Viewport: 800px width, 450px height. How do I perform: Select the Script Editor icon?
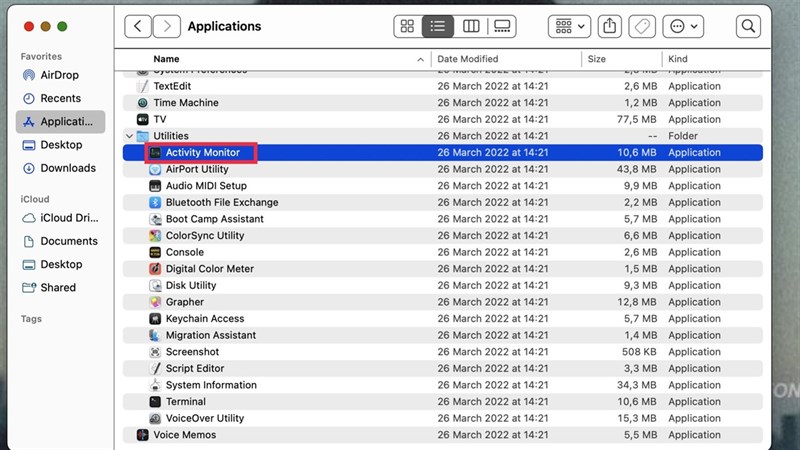click(155, 368)
